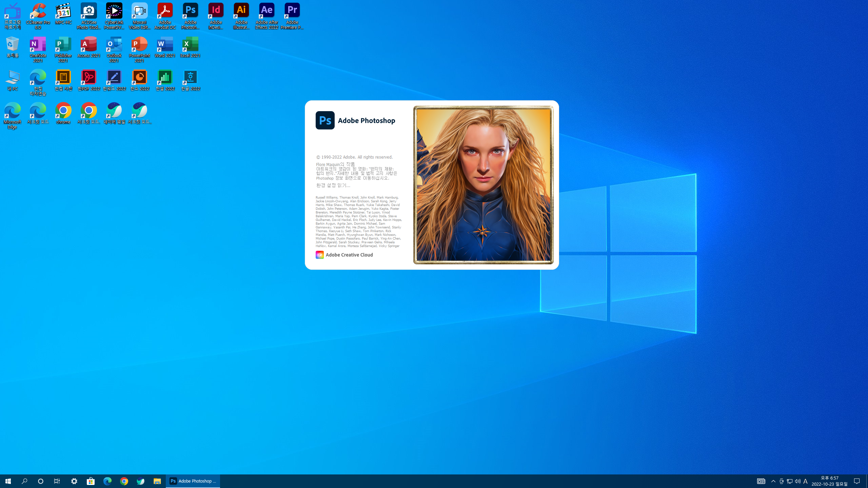Expand the hidden system tray icons chevron

point(773,481)
